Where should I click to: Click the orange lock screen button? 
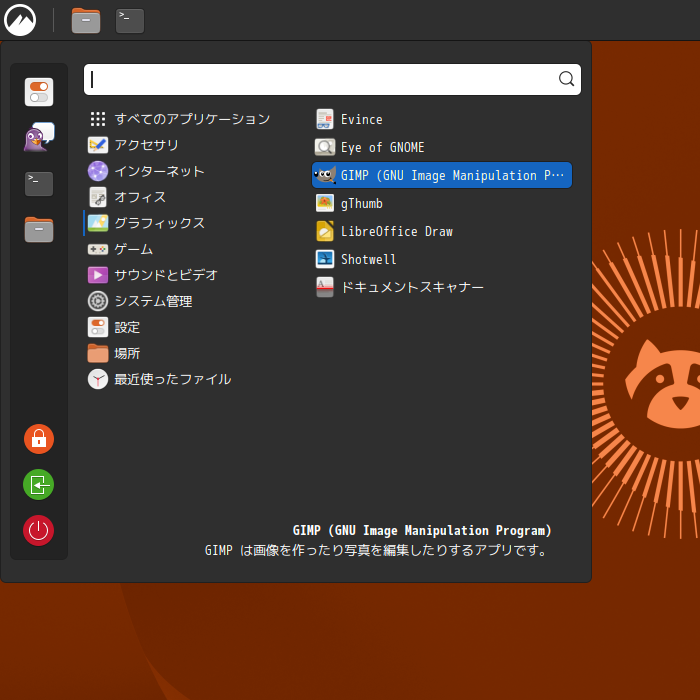click(x=39, y=439)
